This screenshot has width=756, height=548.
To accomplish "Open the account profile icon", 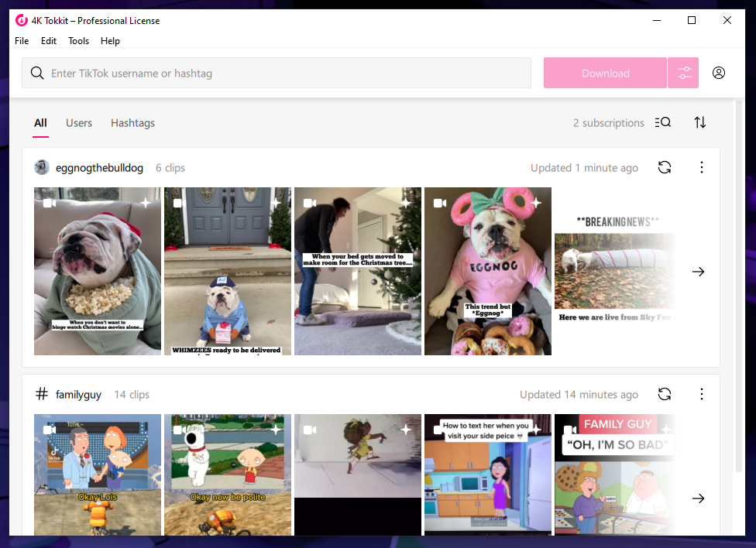I will pyautogui.click(x=719, y=74).
